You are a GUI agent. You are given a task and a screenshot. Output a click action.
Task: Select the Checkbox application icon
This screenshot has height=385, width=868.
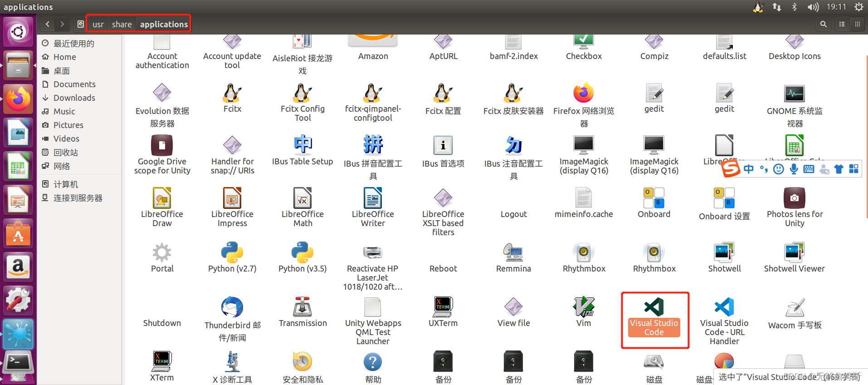click(x=584, y=42)
